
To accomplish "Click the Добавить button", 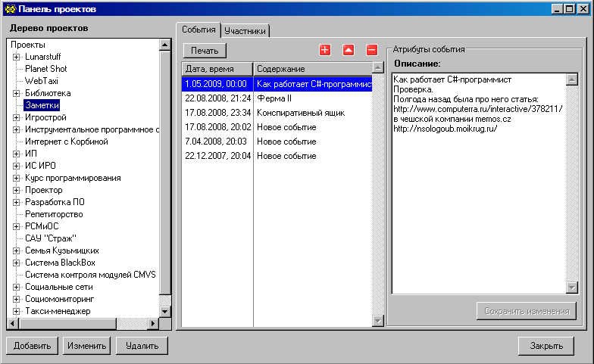I will point(32,346).
